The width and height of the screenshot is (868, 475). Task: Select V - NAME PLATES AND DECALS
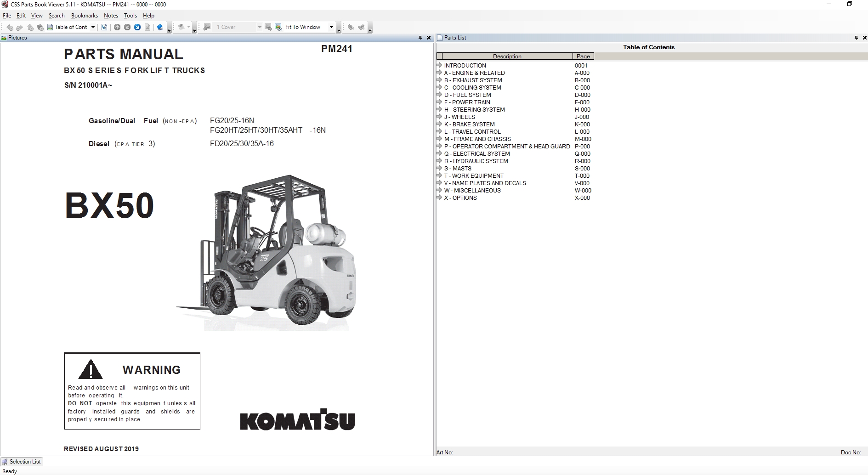[x=485, y=183]
